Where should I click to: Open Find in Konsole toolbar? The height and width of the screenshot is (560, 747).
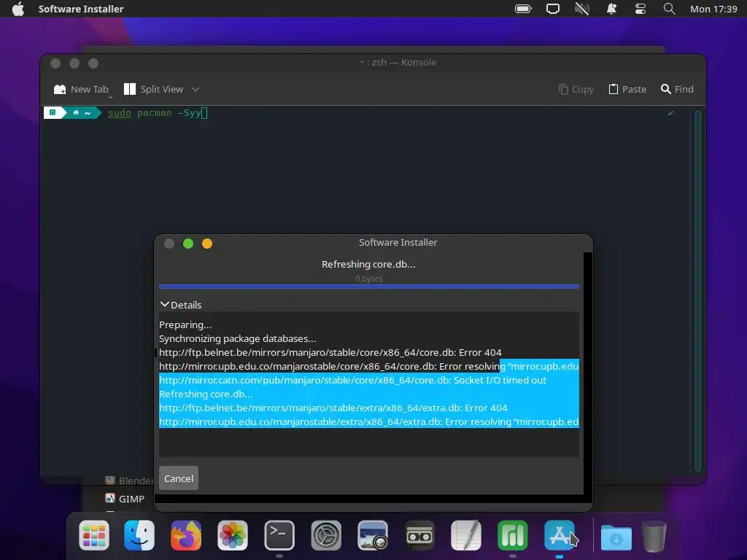click(677, 89)
